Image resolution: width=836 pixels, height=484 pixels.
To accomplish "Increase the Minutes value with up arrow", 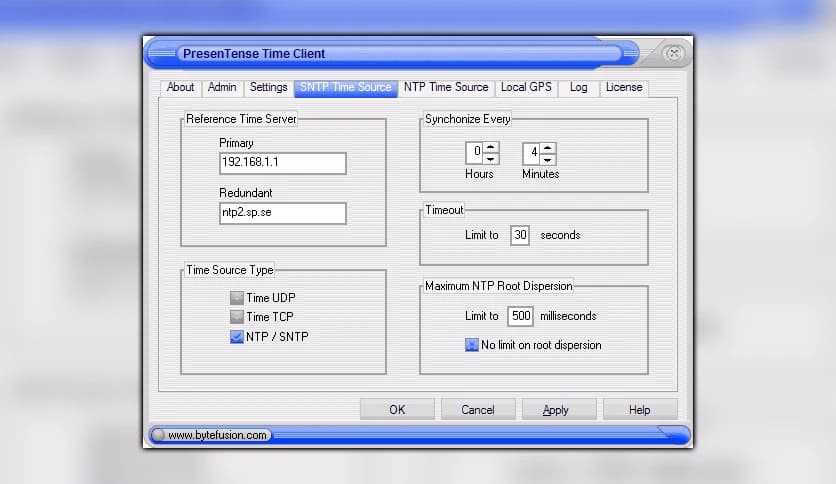I will pos(548,148).
